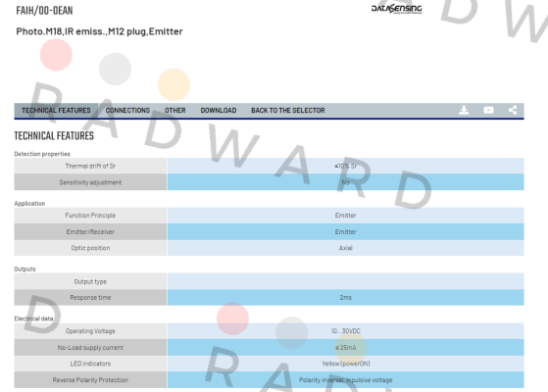Click the FAIH/00-0EAN product title
The width and height of the screenshot is (548, 392).
pos(44,11)
